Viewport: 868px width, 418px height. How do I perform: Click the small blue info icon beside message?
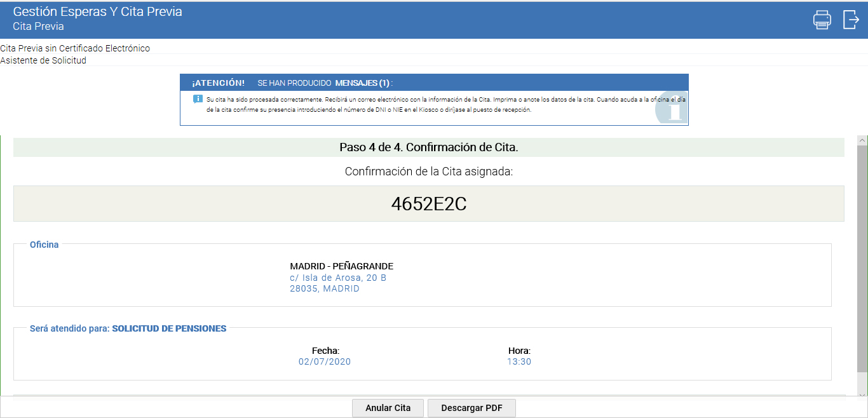[x=198, y=99]
